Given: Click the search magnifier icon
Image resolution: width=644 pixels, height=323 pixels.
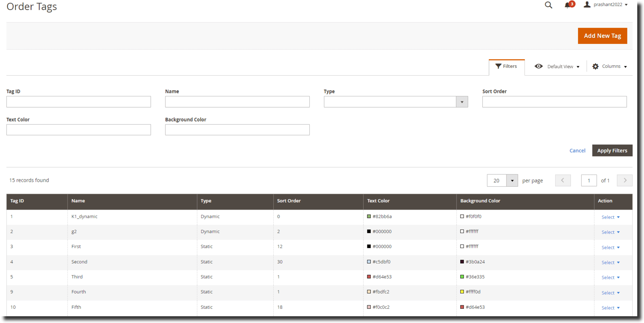Looking at the screenshot, I should pos(548,5).
